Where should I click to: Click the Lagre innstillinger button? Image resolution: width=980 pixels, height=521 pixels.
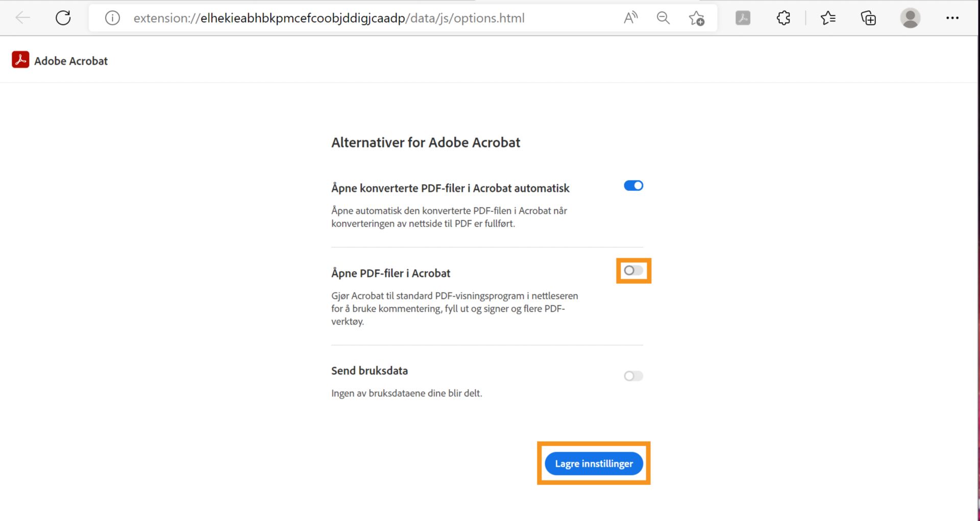point(594,463)
